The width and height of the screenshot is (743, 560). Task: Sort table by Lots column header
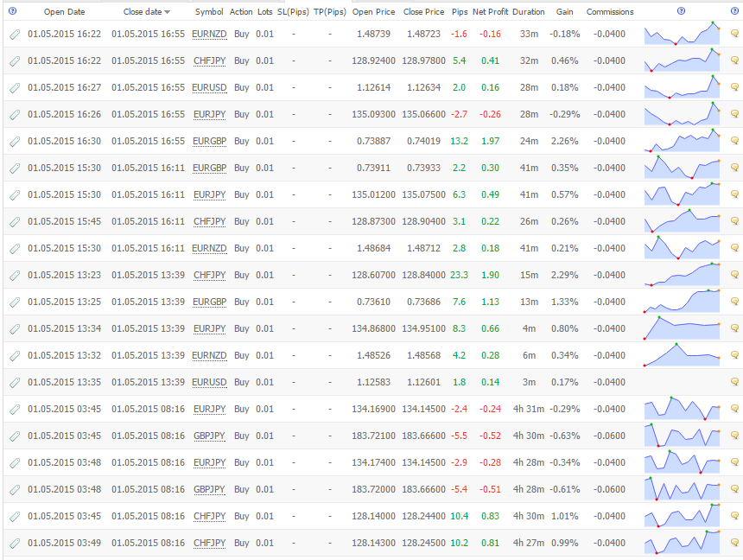point(265,12)
